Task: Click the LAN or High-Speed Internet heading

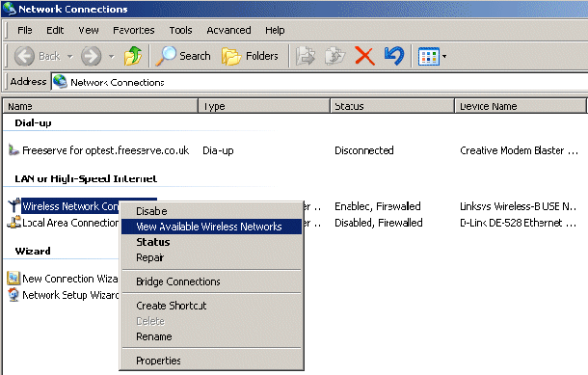Action: 86,178
